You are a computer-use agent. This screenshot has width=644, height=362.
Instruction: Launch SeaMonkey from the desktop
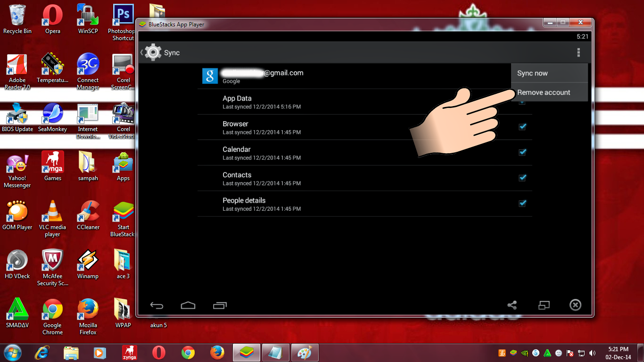click(x=53, y=117)
